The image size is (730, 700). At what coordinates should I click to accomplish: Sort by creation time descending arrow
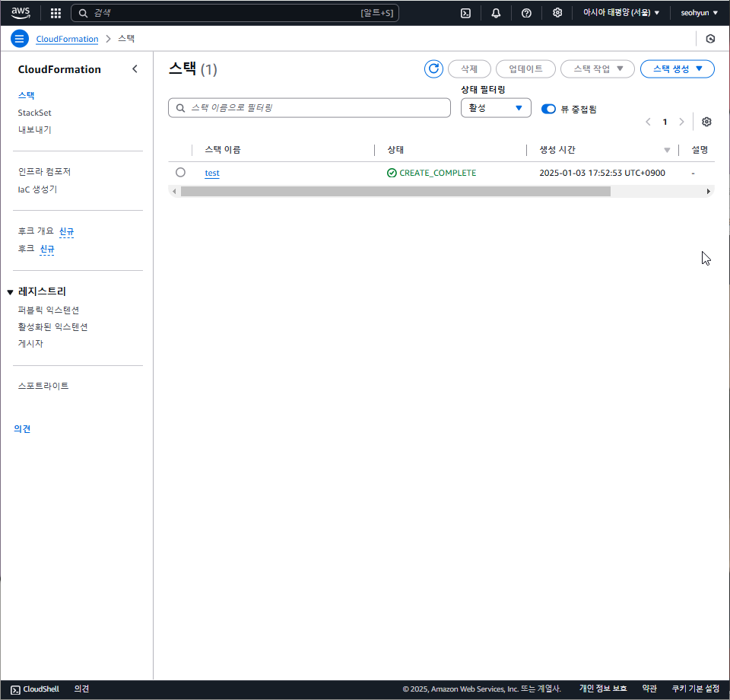pos(667,150)
